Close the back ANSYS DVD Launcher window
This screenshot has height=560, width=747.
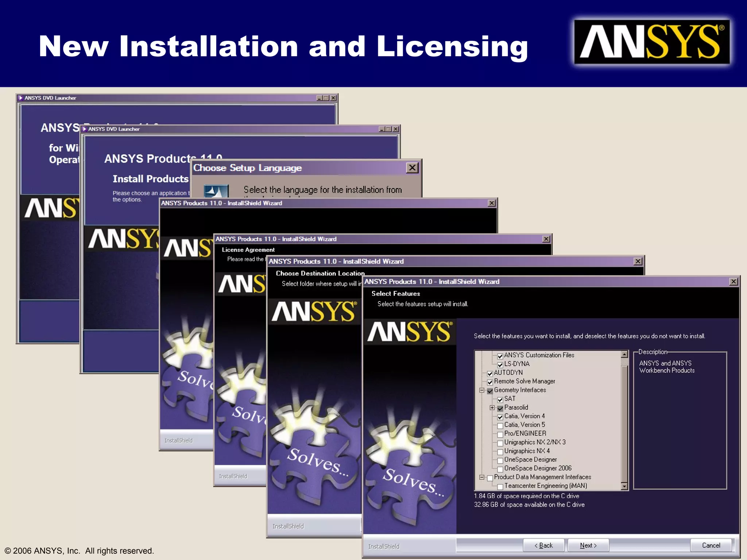(x=333, y=98)
